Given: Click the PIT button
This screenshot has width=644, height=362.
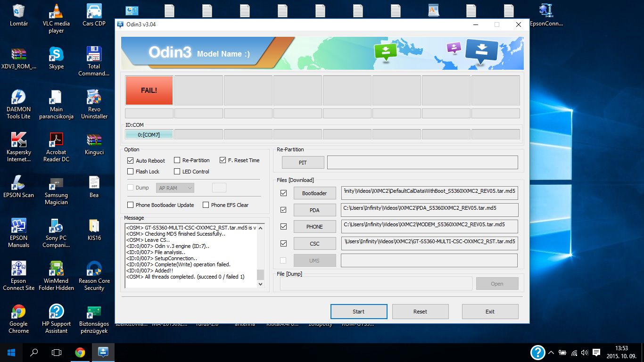Looking at the screenshot, I should (x=303, y=163).
